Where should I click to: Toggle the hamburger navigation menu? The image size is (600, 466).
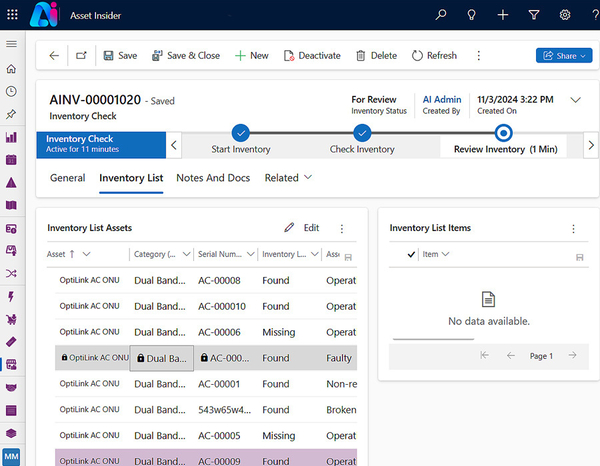pyautogui.click(x=11, y=44)
